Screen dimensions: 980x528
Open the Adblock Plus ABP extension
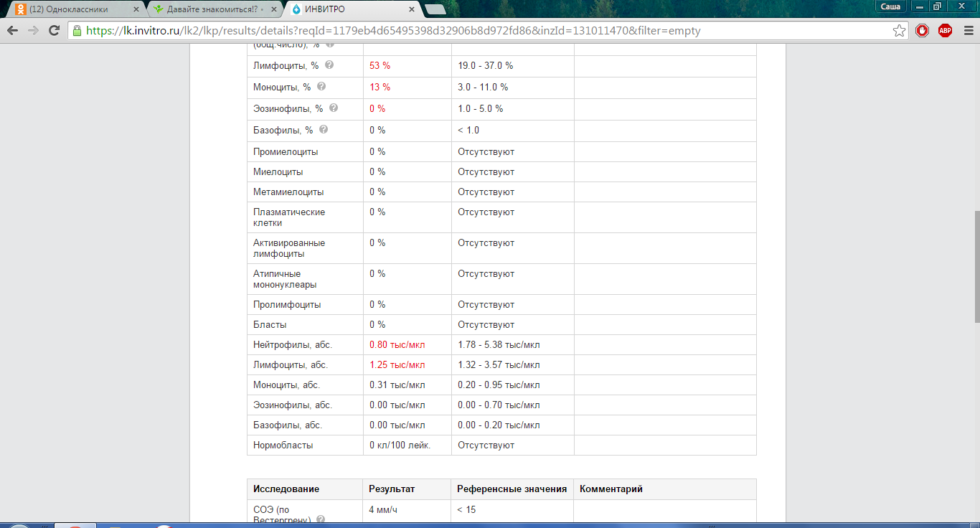(x=945, y=31)
